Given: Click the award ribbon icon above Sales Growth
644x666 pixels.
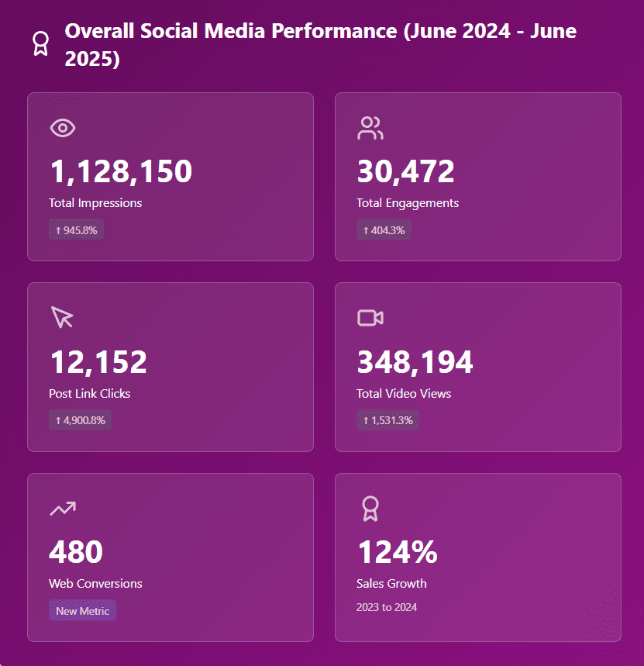Looking at the screenshot, I should (x=370, y=509).
